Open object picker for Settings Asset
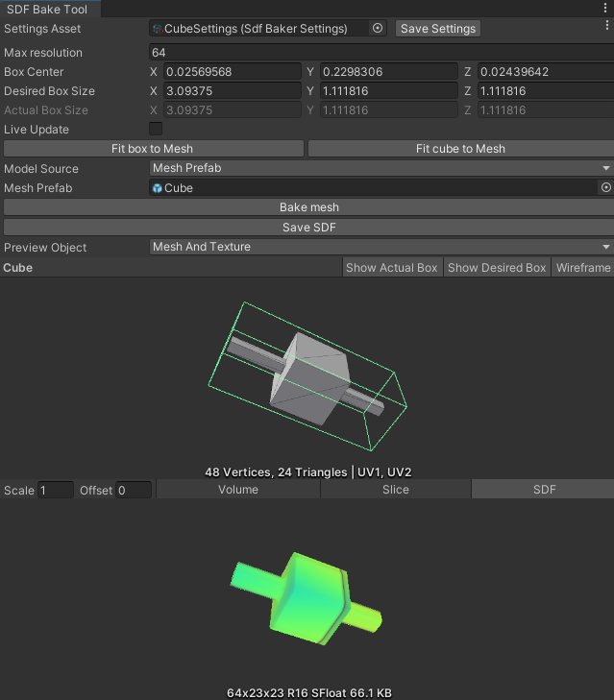Screen dimensions: 614x700 [378, 29]
